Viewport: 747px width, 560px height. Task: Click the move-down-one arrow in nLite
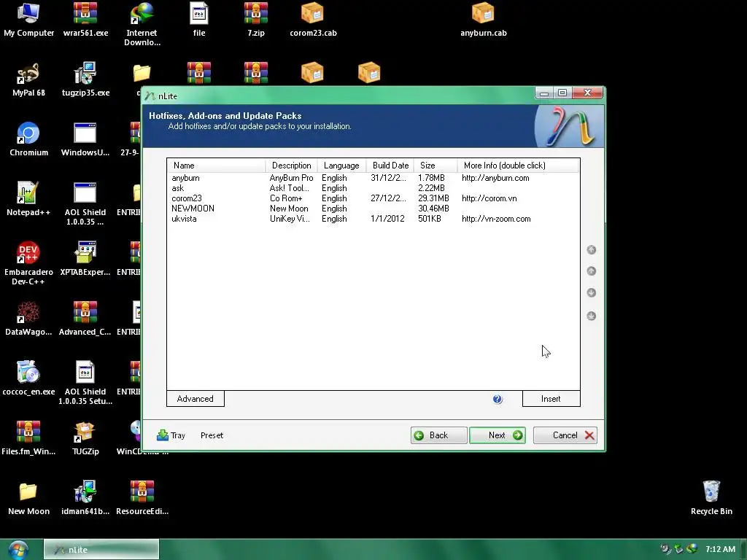(591, 292)
